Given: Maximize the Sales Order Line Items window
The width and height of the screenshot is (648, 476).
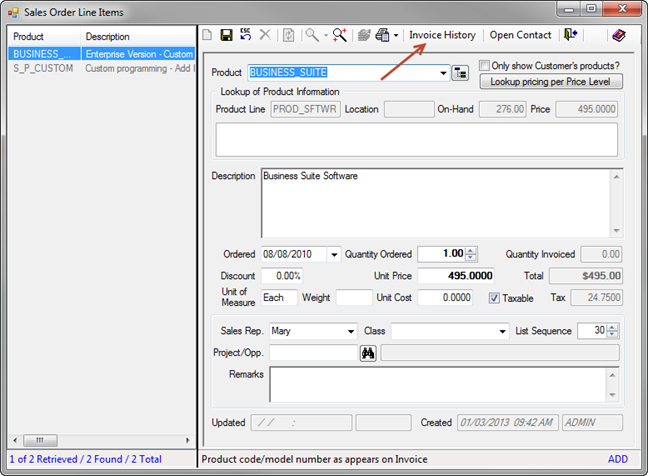Looking at the screenshot, I should coord(591,9).
